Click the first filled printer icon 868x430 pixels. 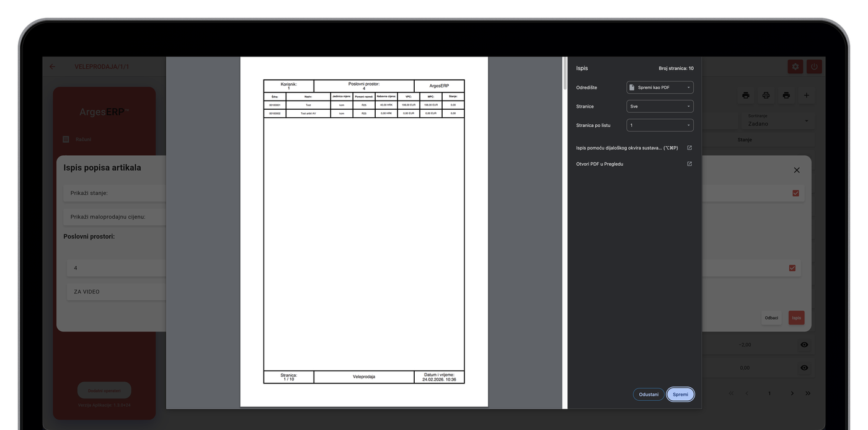[x=746, y=95]
